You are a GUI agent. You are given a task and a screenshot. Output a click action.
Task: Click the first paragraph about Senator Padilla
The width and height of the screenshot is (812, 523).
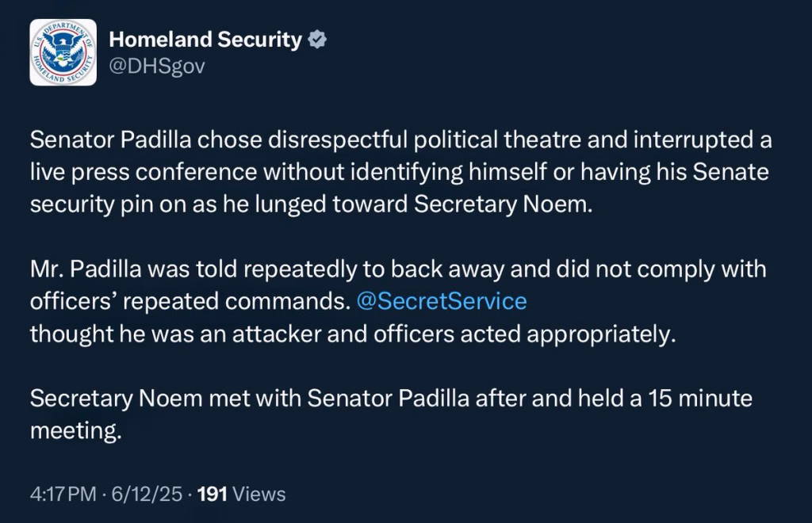[400, 172]
